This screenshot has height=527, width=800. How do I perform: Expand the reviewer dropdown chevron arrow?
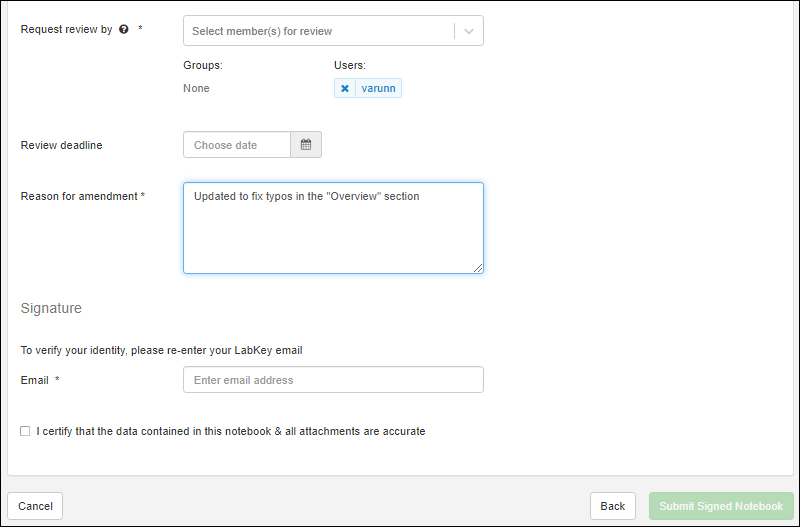469,31
